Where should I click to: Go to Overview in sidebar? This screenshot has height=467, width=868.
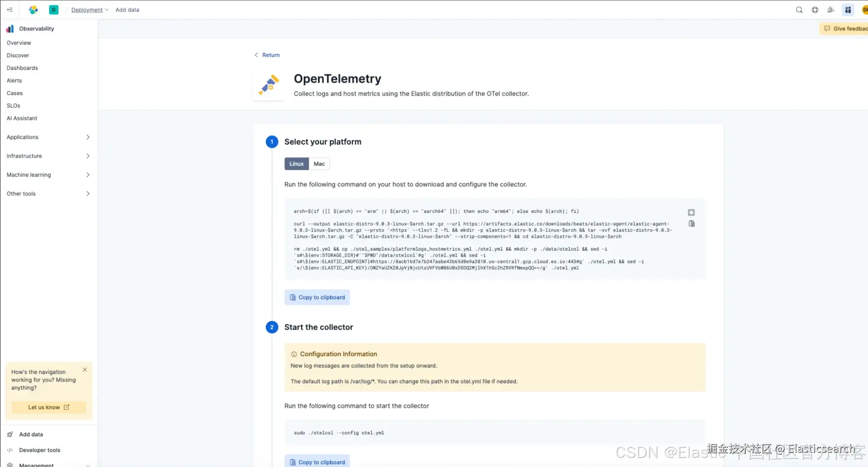(19, 43)
